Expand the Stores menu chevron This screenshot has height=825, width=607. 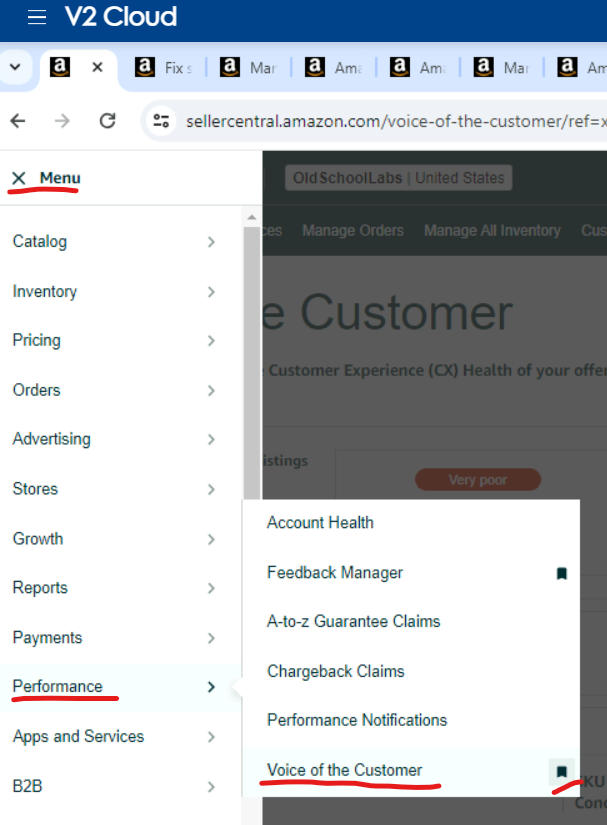(x=211, y=489)
